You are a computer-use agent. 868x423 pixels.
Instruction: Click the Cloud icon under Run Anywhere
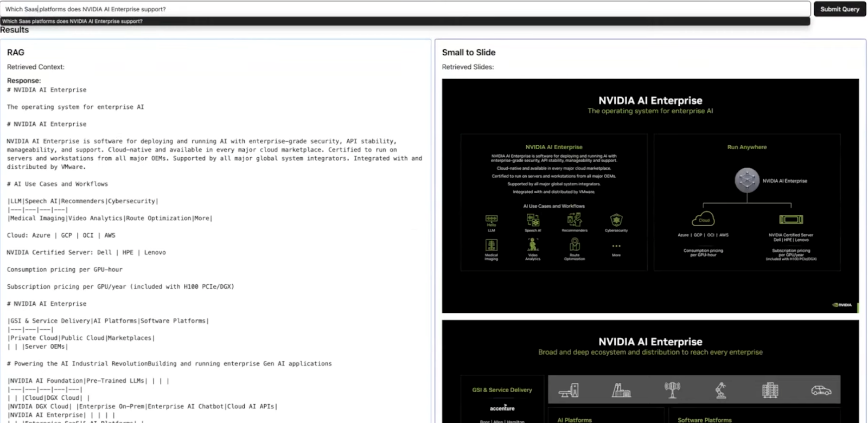click(x=704, y=219)
